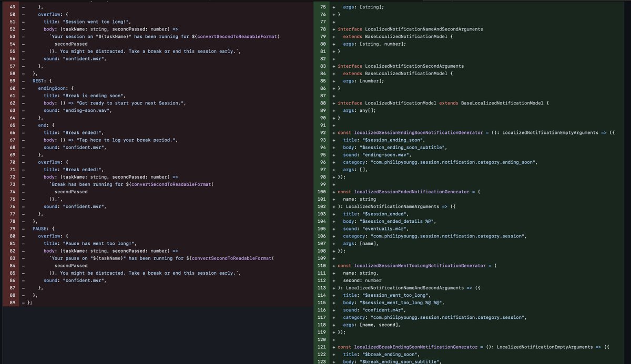Click the '$session_went_too_long %@ %@' body line

pos(393,303)
